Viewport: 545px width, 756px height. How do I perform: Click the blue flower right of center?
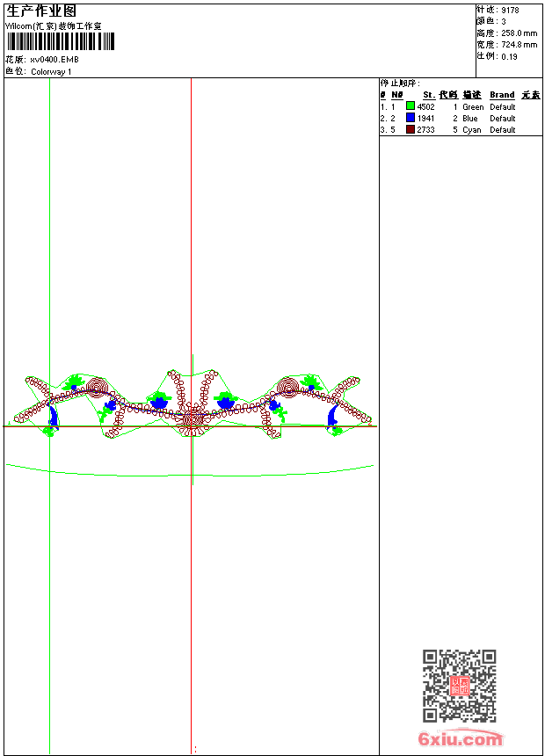(225, 401)
